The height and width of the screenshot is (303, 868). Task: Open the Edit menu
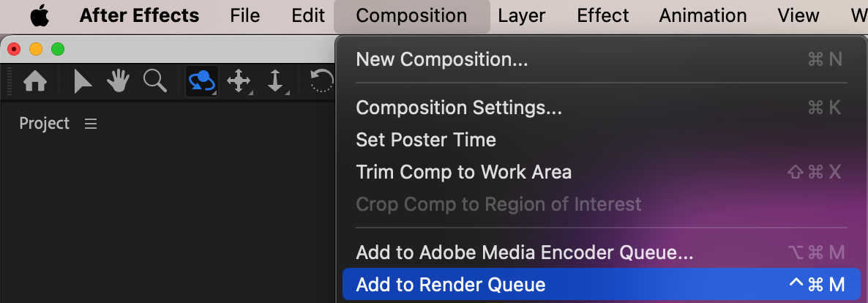click(308, 15)
